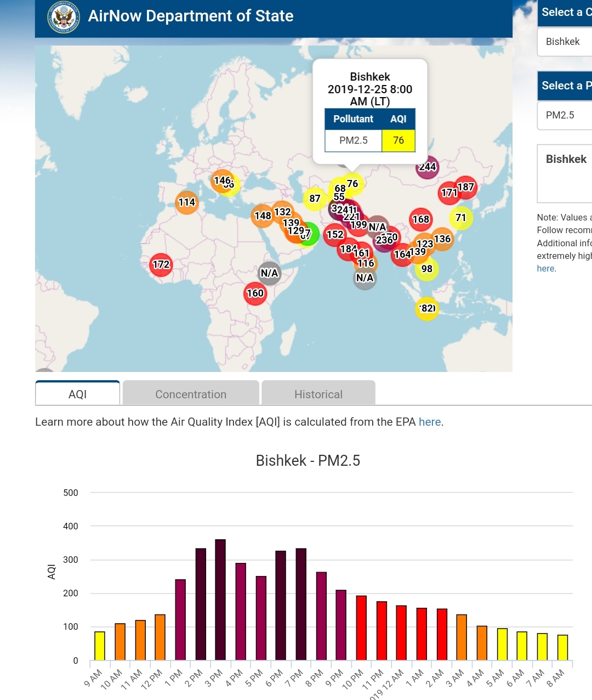The width and height of the screenshot is (592, 700).
Task: Click the yellow 98 map marker
Action: click(x=426, y=269)
